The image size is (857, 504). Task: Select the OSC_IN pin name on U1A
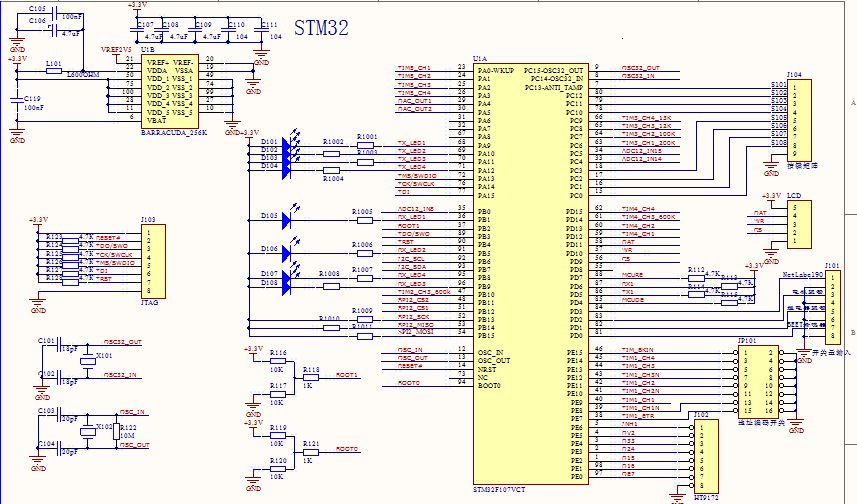tap(490, 352)
